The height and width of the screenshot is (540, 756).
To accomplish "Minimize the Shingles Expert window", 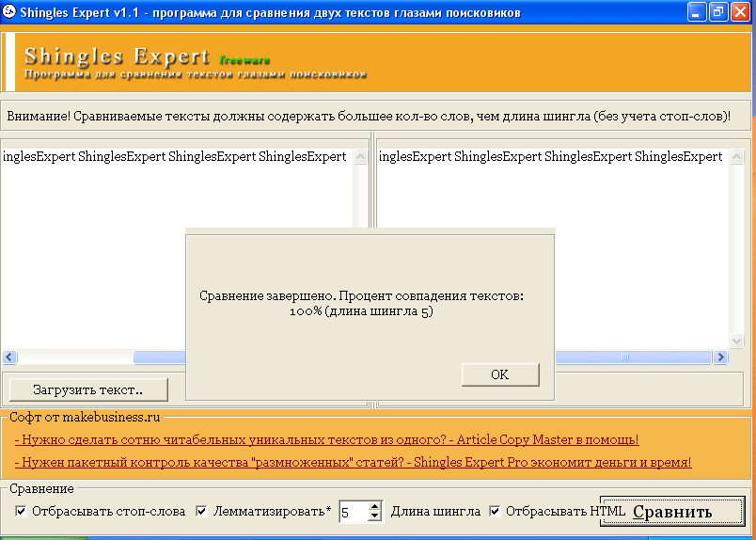I will [x=696, y=12].
